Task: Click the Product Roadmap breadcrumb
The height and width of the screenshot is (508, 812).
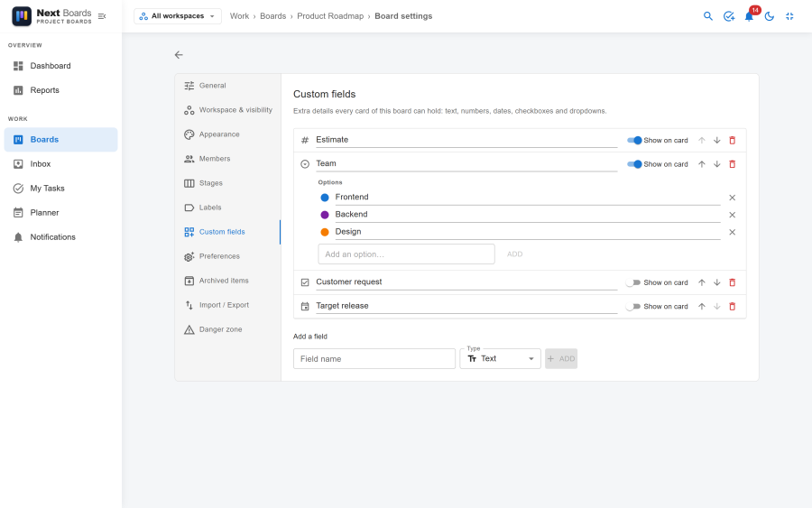Action: pos(330,16)
